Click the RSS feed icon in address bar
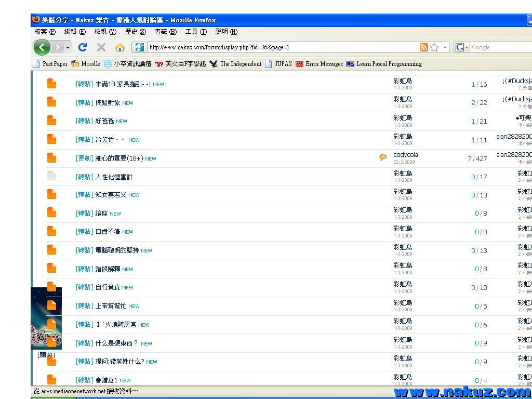532x399 pixels. tap(424, 47)
